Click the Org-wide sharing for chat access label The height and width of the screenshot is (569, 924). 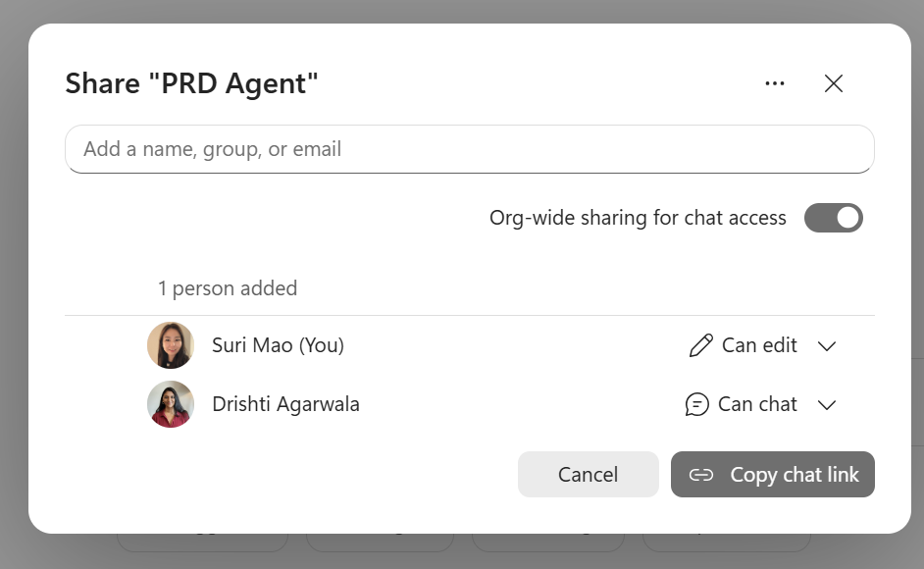(x=638, y=218)
